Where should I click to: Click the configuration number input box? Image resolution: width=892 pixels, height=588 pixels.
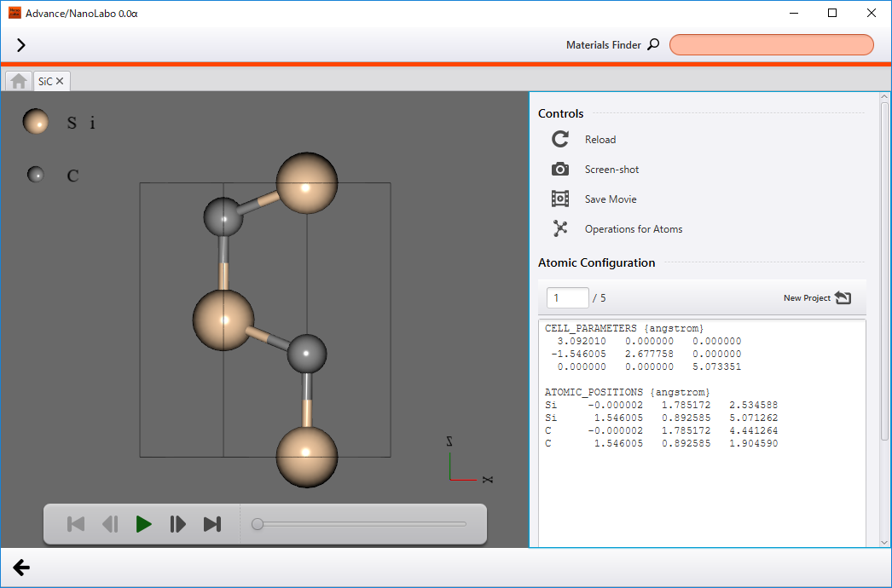[567, 298]
